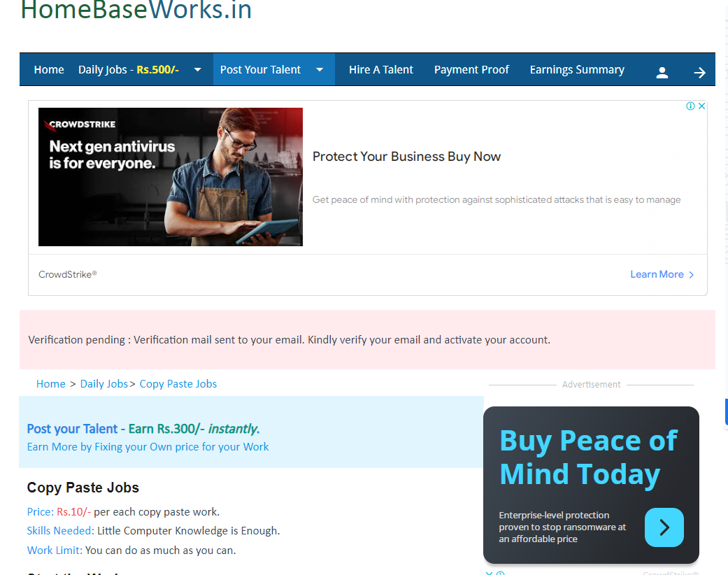728x575 pixels.
Task: Click the Home breadcrumb link
Action: pos(51,383)
